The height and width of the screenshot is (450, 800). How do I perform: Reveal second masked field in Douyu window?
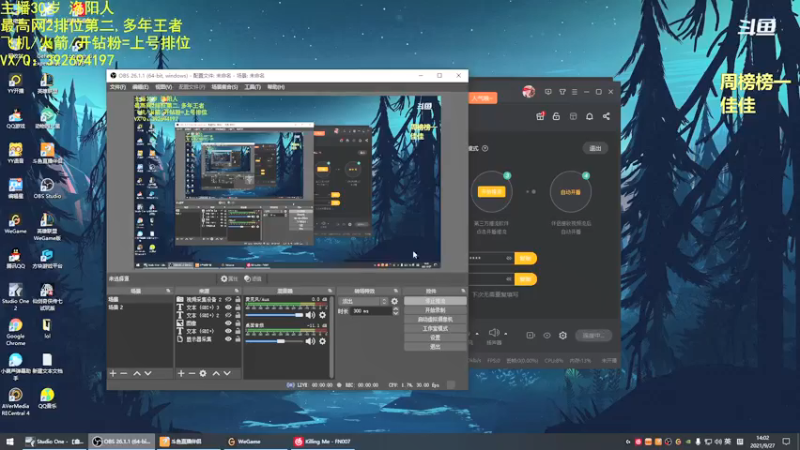(509, 279)
